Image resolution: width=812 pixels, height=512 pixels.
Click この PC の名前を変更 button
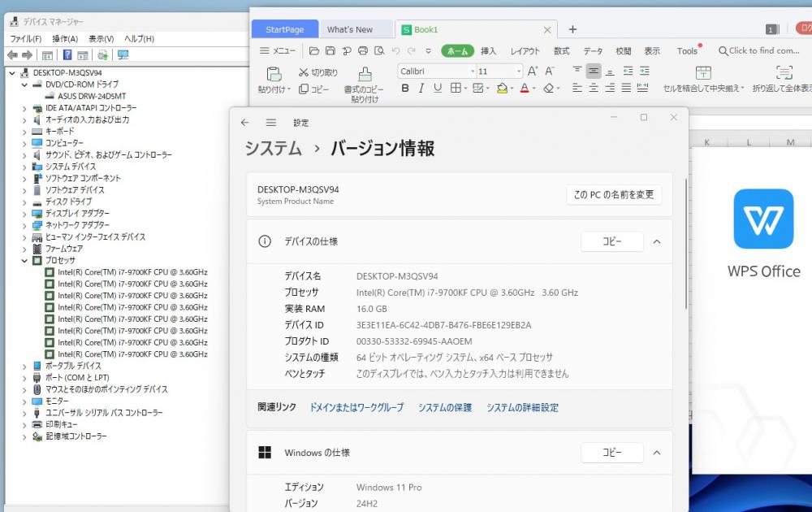pos(614,195)
